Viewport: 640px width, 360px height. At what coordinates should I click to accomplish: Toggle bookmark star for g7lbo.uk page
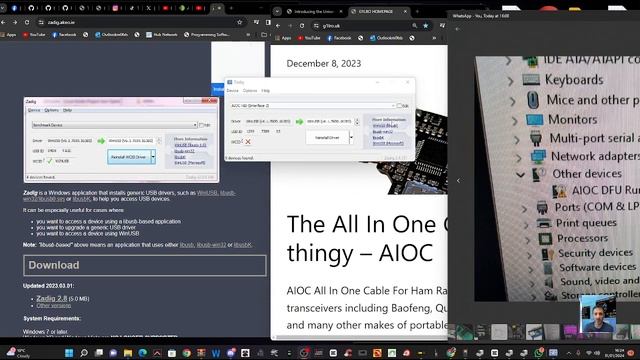[426, 26]
